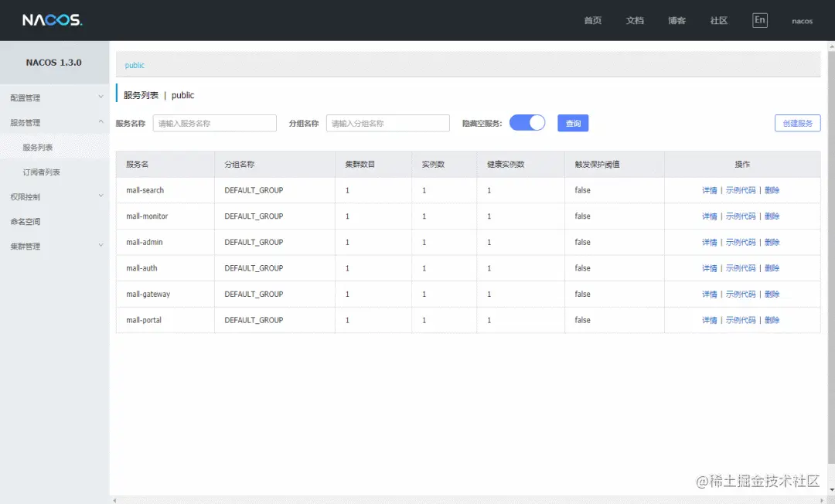Focus the group name input field
835x504 pixels.
pyautogui.click(x=387, y=123)
